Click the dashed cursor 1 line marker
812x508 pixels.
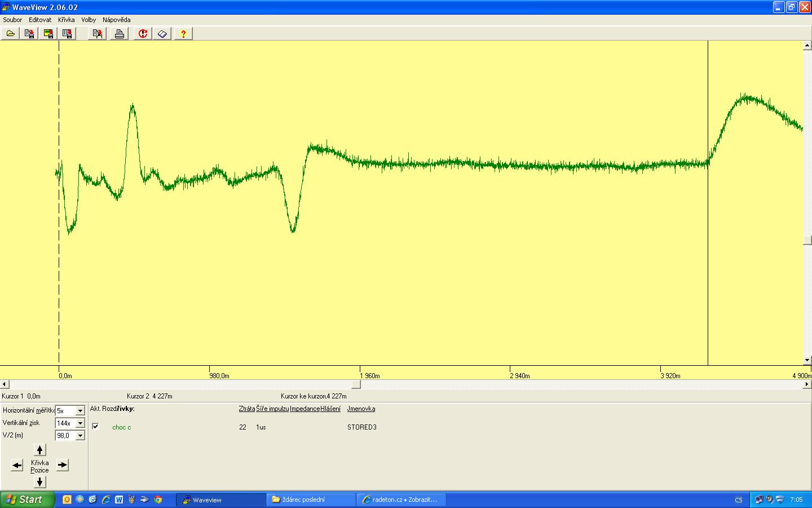(59, 203)
